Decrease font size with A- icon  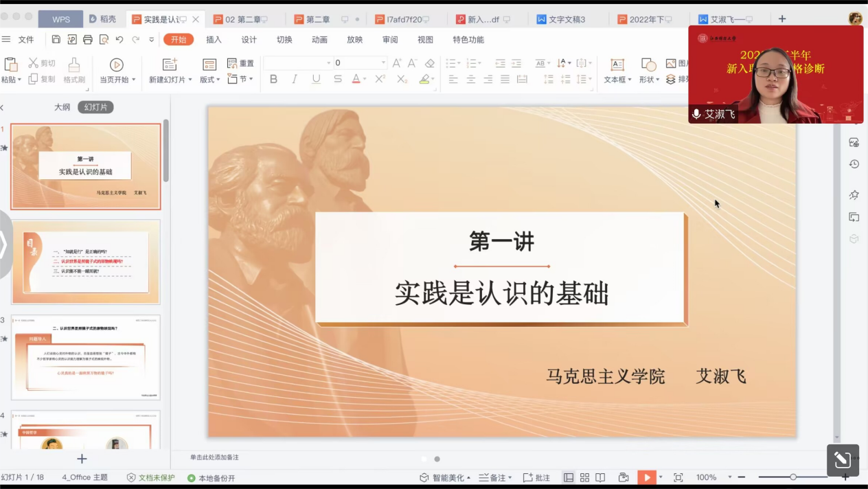click(413, 63)
